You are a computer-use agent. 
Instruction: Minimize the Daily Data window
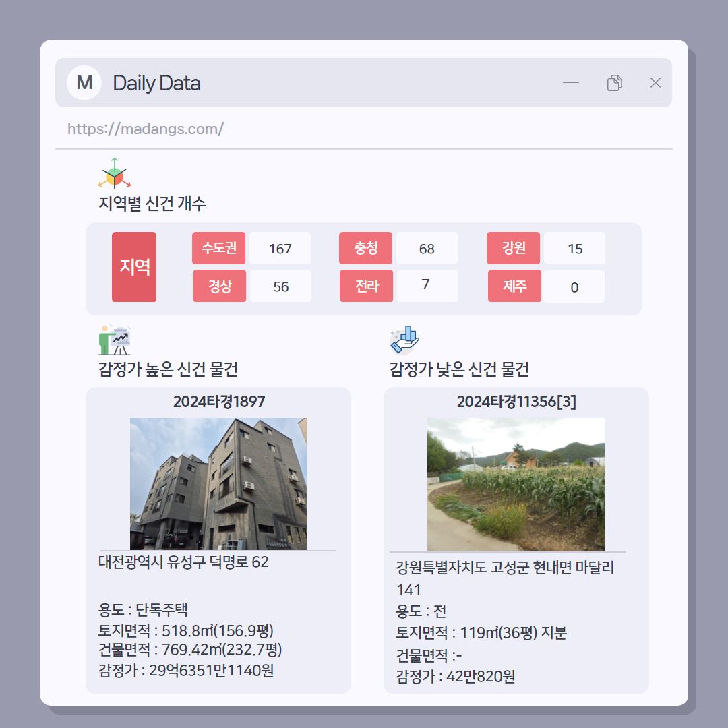pyautogui.click(x=571, y=83)
